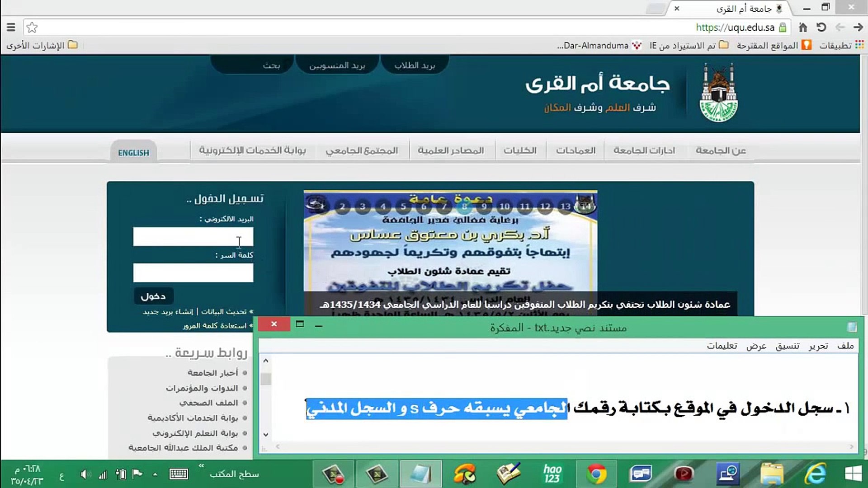
Task: Open Notepad ملف menu
Action: click(845, 346)
